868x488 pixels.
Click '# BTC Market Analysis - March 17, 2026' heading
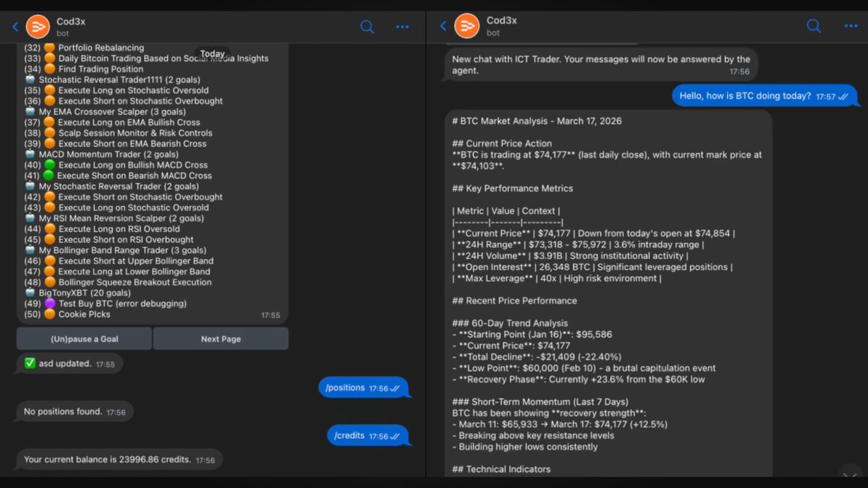tap(537, 121)
